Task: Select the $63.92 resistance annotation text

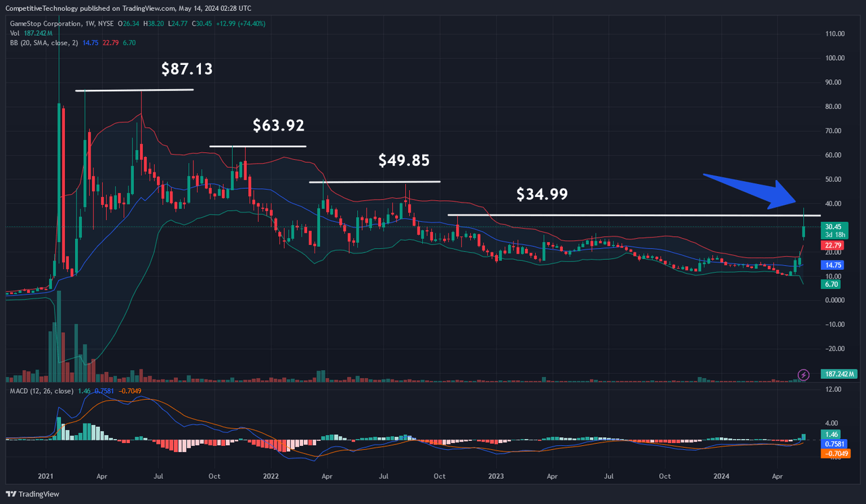Action: 279,125
